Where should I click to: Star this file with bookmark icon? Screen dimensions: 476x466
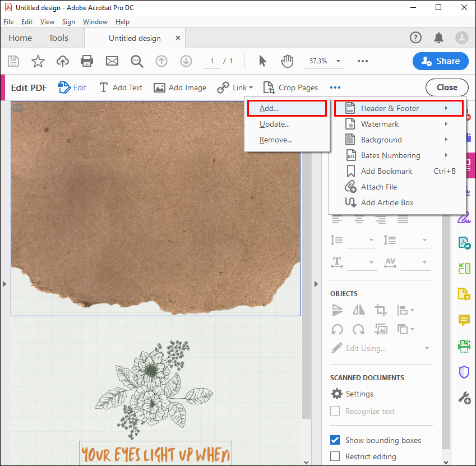(x=38, y=61)
